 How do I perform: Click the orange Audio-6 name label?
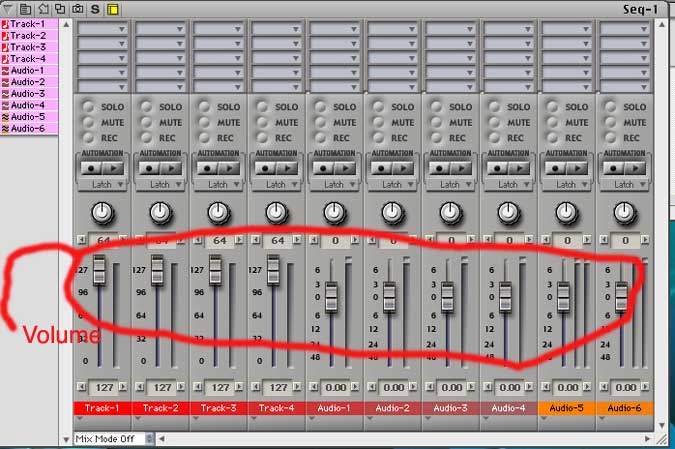click(623, 408)
